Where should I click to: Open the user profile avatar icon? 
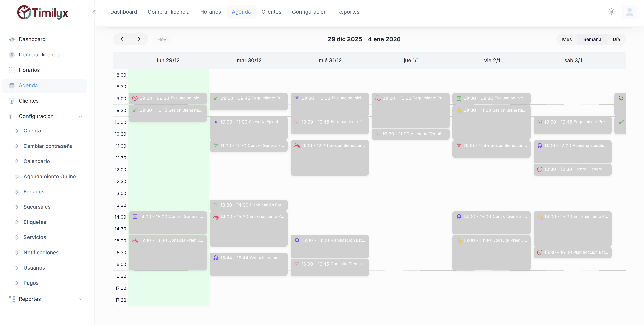(x=629, y=12)
